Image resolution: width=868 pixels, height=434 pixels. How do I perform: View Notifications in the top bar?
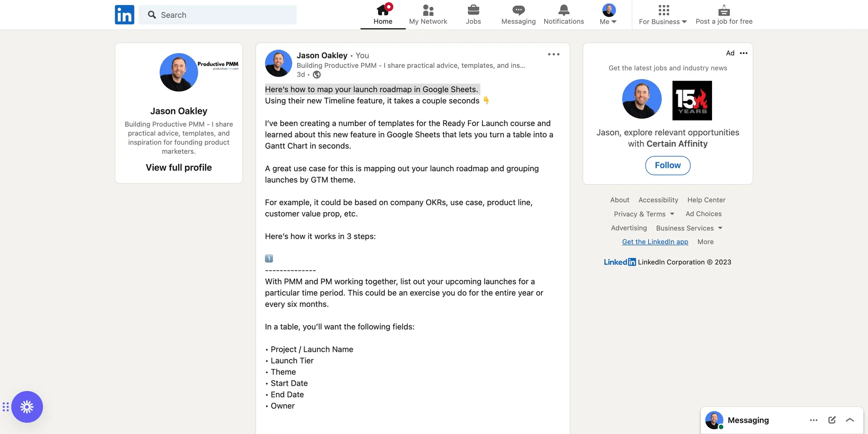(564, 14)
